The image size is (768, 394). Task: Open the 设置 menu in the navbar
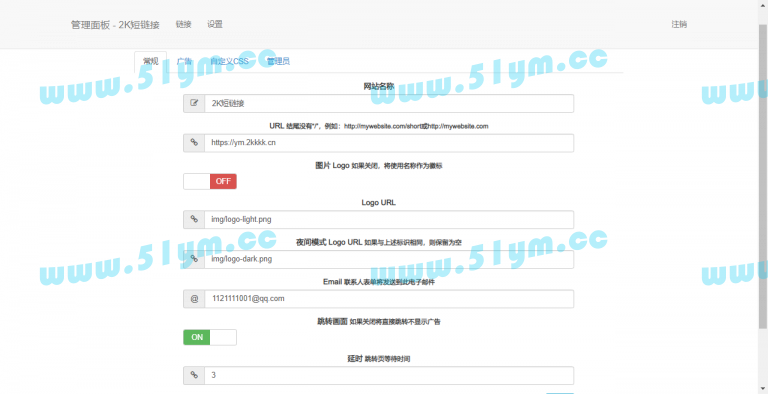[215, 24]
